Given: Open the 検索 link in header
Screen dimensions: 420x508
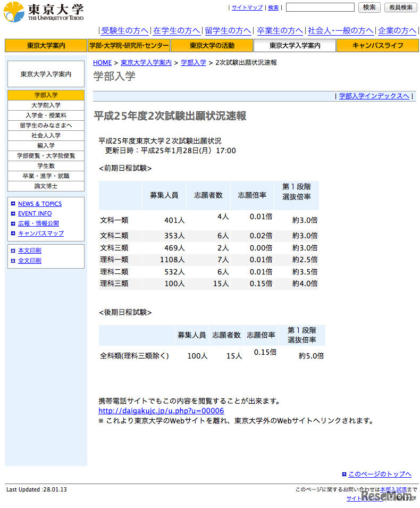Looking at the screenshot, I should 273,7.
